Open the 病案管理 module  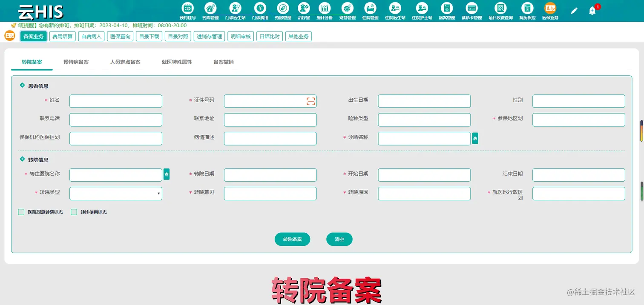coord(447,11)
